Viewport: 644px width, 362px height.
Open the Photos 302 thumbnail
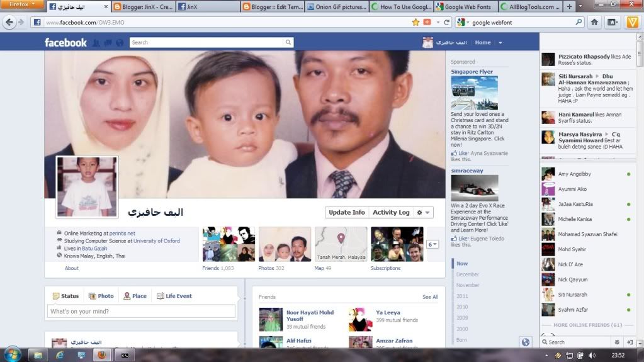pos(285,244)
